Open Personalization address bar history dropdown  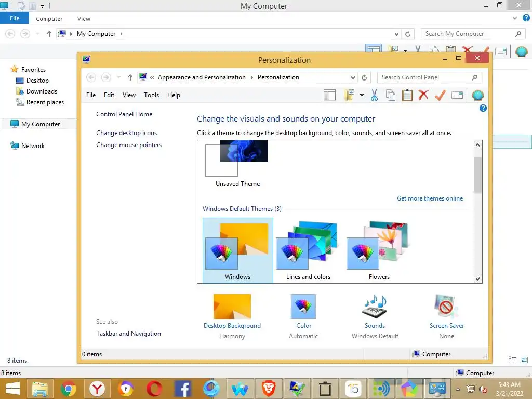point(353,78)
